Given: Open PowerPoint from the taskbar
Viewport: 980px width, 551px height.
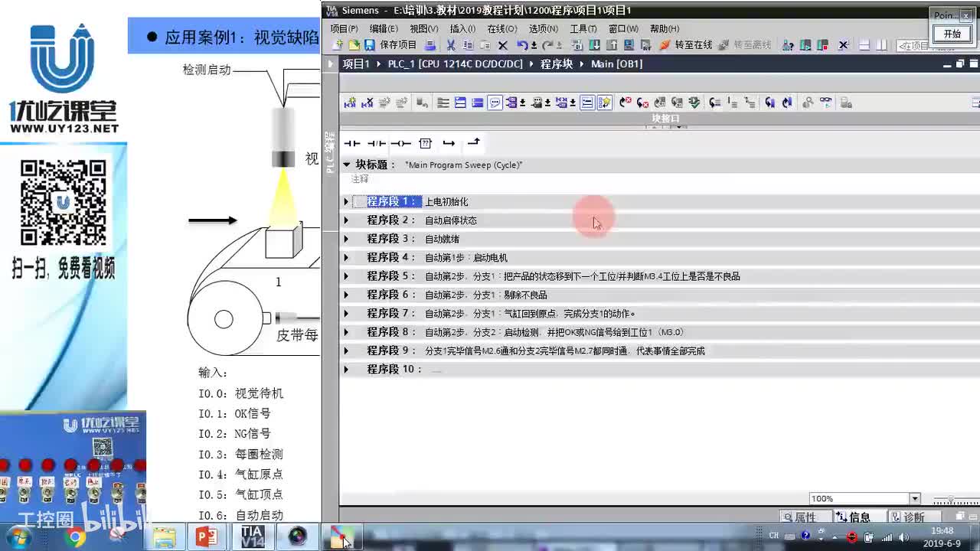Looking at the screenshot, I should tap(207, 537).
